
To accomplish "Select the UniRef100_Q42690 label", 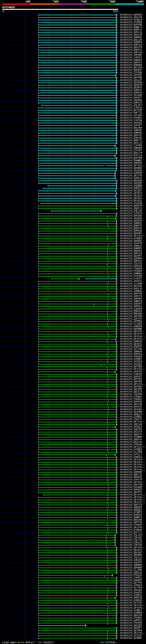I will click(131, 218).
